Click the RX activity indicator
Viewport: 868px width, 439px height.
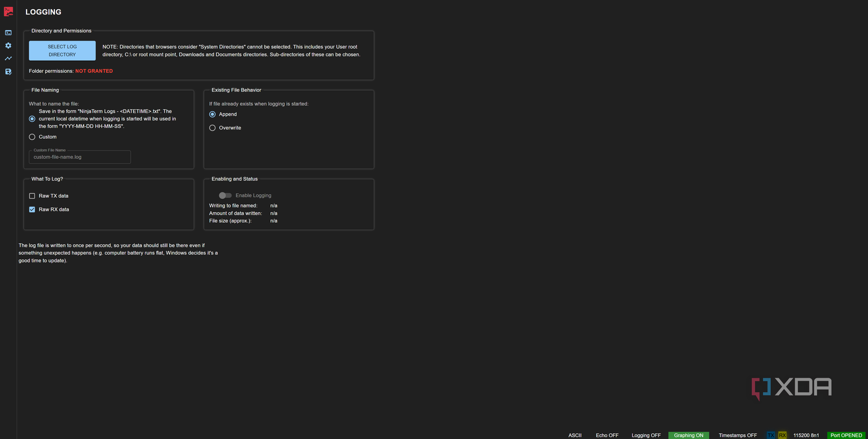point(782,435)
